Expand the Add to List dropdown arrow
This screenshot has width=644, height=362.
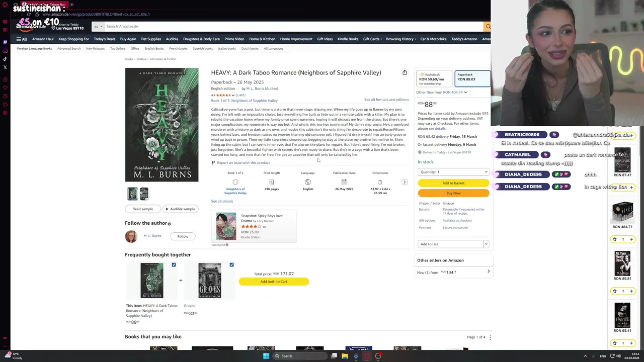[x=486, y=244]
